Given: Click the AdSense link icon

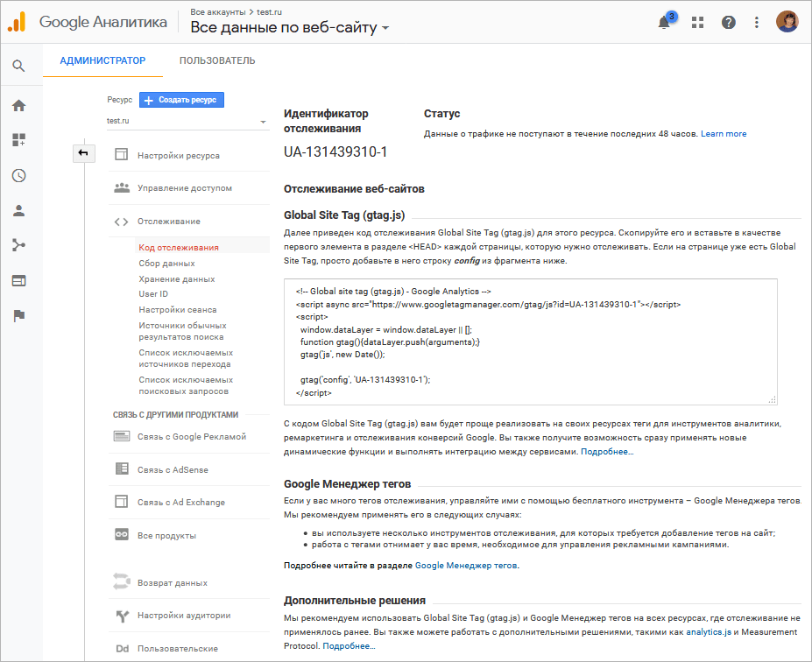Looking at the screenshot, I should [x=122, y=469].
